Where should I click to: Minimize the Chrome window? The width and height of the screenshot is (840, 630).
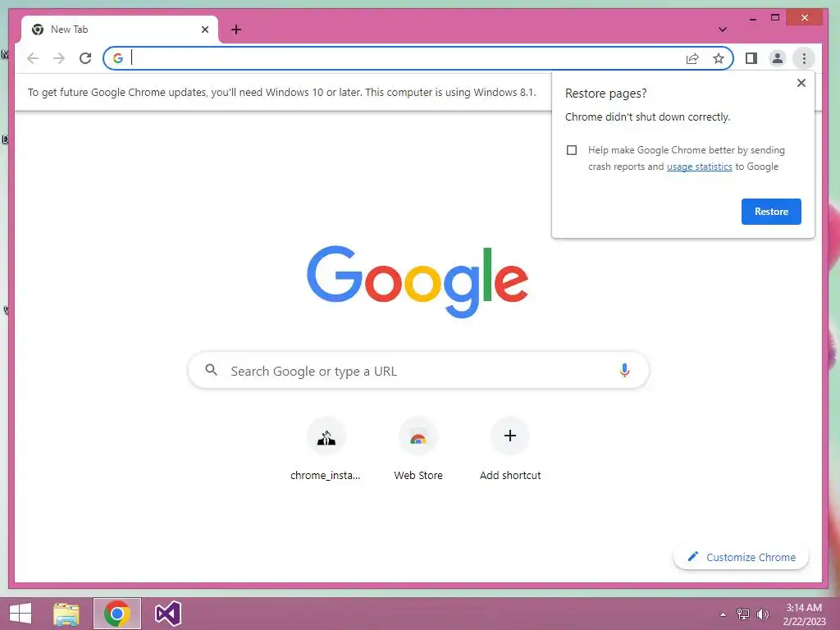(x=753, y=18)
